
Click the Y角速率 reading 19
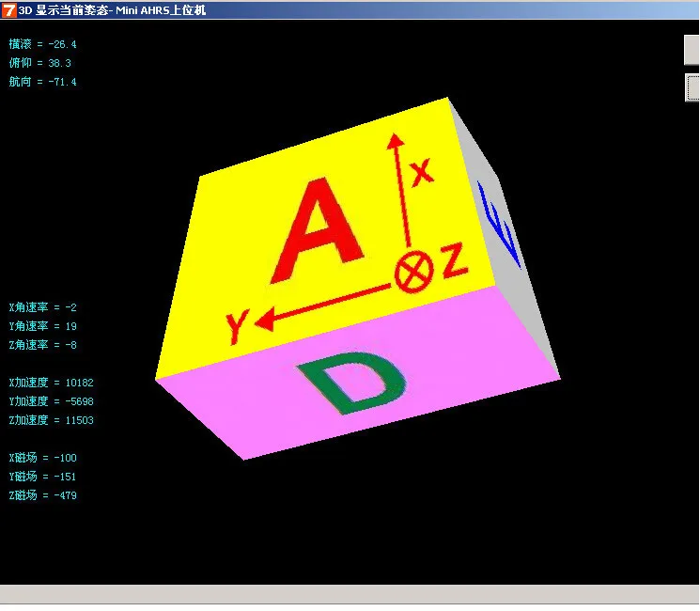click(x=71, y=326)
